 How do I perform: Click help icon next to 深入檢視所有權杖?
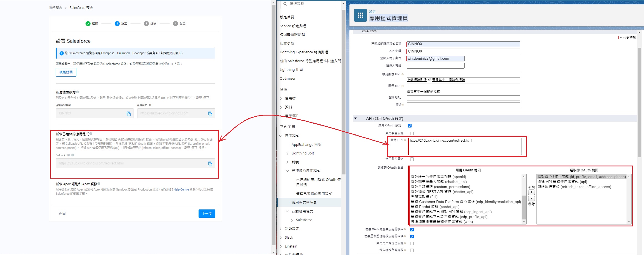(x=405, y=250)
